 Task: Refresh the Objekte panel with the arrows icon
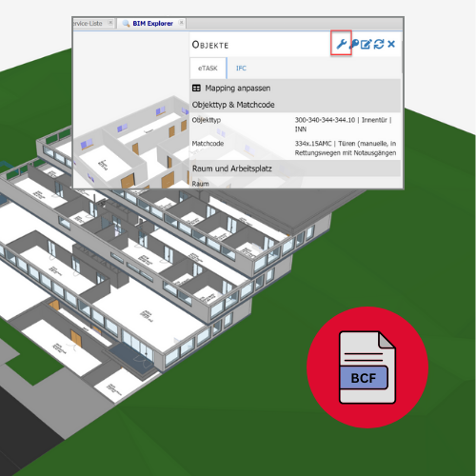tap(379, 44)
